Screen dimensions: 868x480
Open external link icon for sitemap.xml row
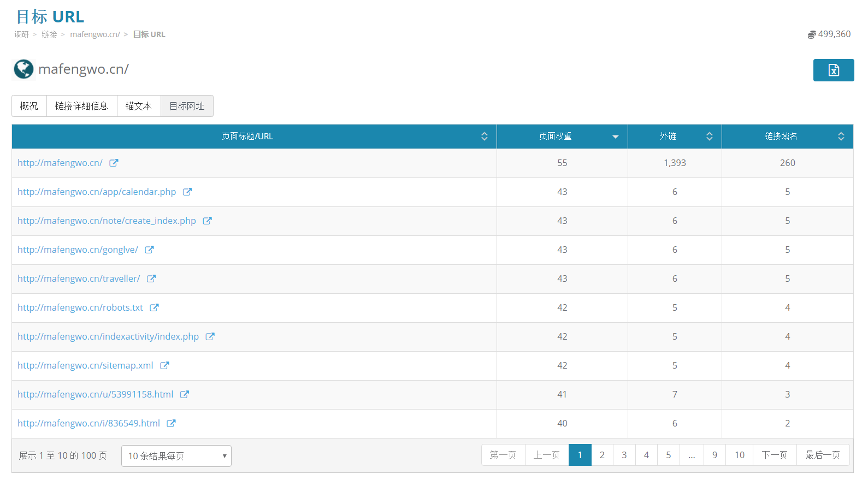point(164,365)
